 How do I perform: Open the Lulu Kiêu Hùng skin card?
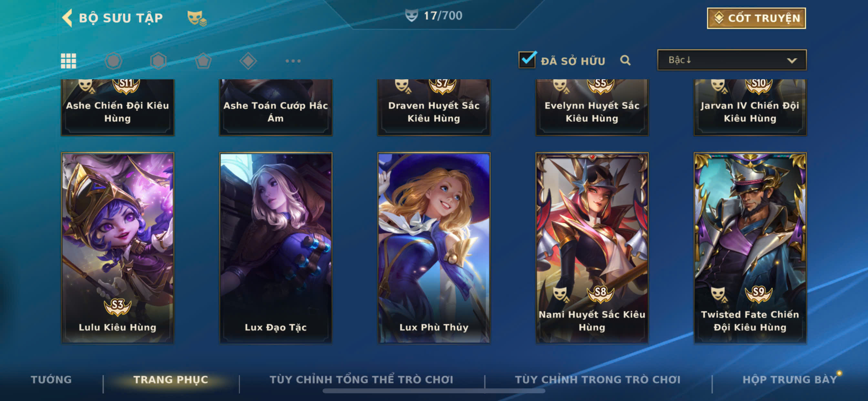[118, 248]
